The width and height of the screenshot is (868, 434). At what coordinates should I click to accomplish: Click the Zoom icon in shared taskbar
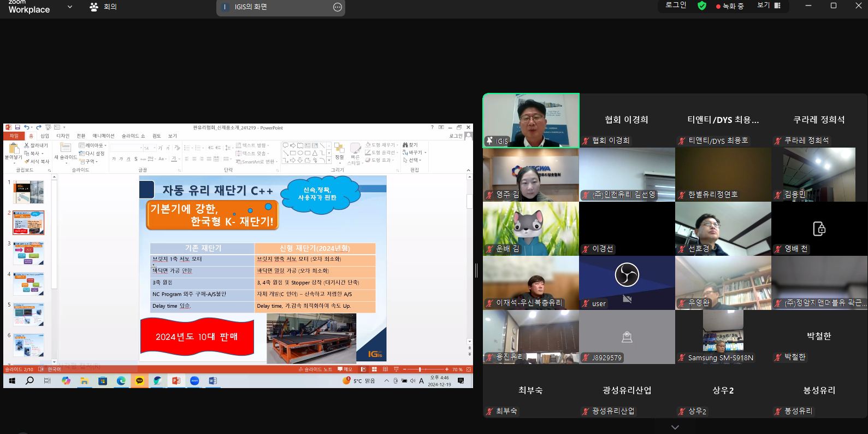[x=194, y=381]
